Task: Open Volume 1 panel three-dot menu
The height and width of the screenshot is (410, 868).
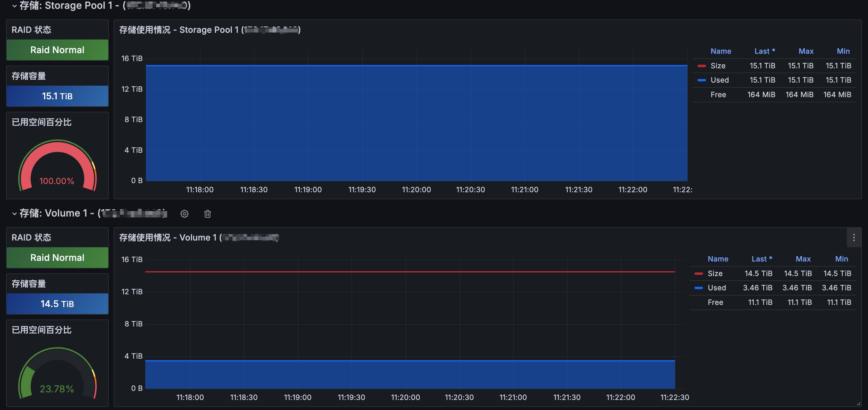Action: point(853,238)
